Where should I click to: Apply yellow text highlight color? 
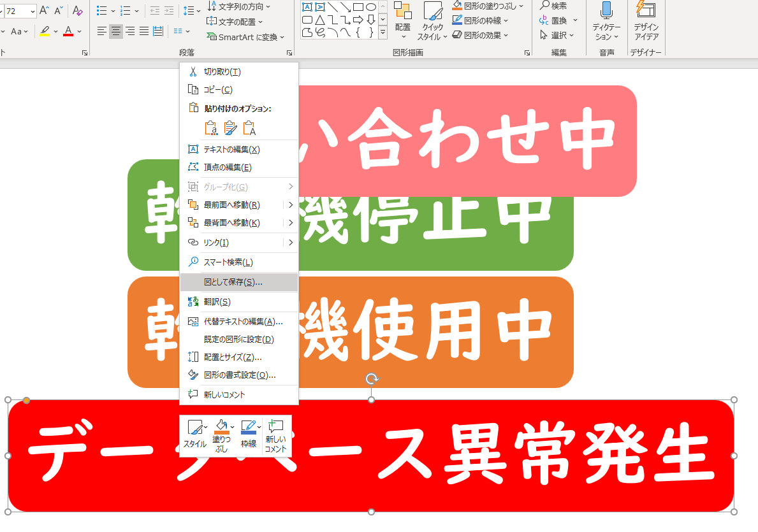[x=45, y=31]
